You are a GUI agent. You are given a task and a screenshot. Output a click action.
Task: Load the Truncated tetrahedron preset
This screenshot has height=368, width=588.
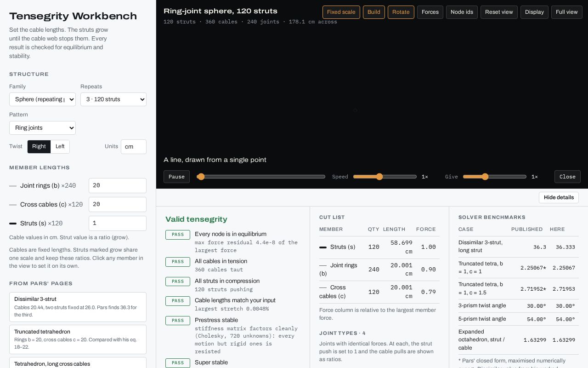pos(78,339)
